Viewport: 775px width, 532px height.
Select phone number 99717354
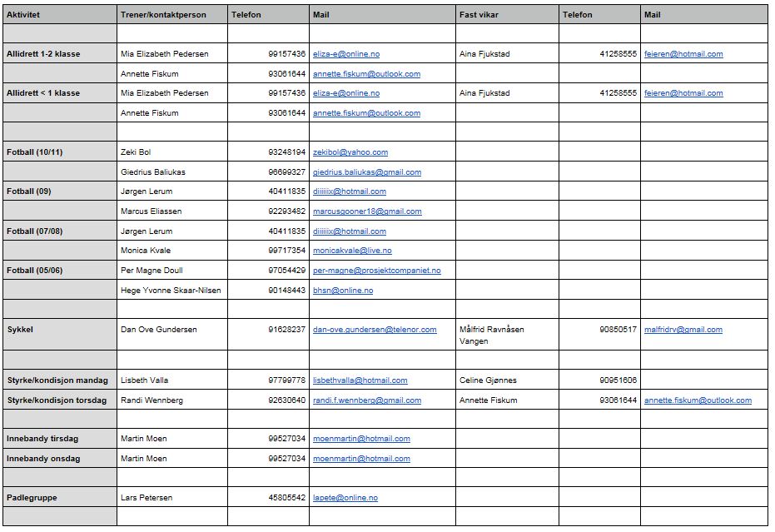[286, 251]
